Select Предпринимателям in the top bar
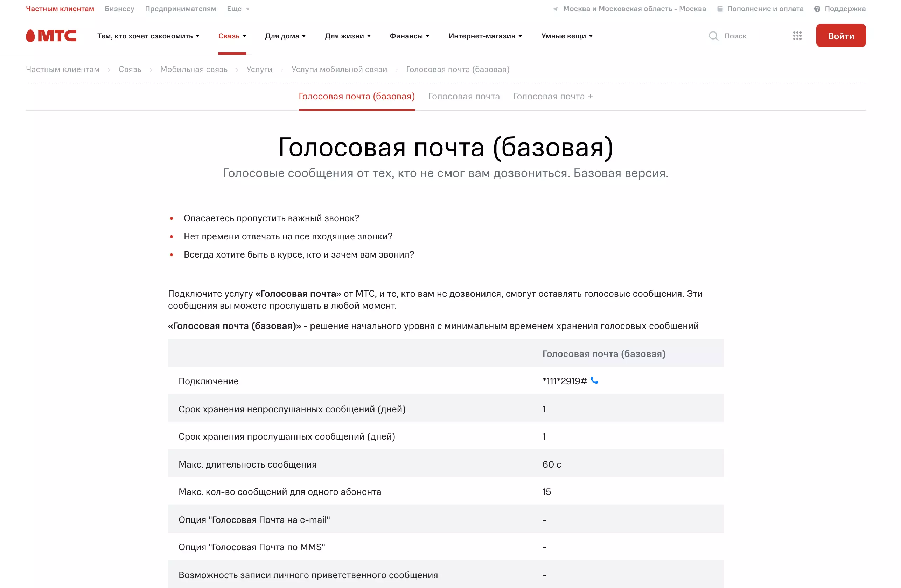The image size is (901, 588). click(181, 9)
